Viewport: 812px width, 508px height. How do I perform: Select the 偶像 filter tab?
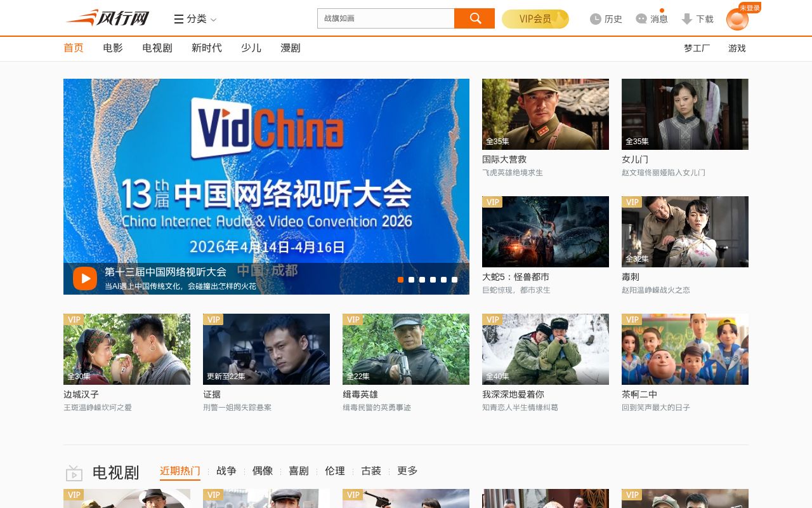click(263, 471)
